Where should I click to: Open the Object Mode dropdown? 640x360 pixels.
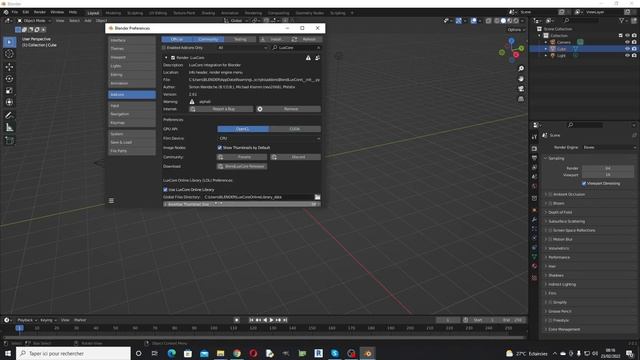(34, 20)
